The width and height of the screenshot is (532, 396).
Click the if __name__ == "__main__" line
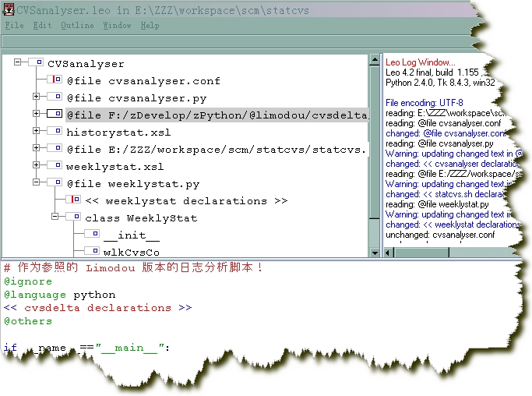pos(86,348)
